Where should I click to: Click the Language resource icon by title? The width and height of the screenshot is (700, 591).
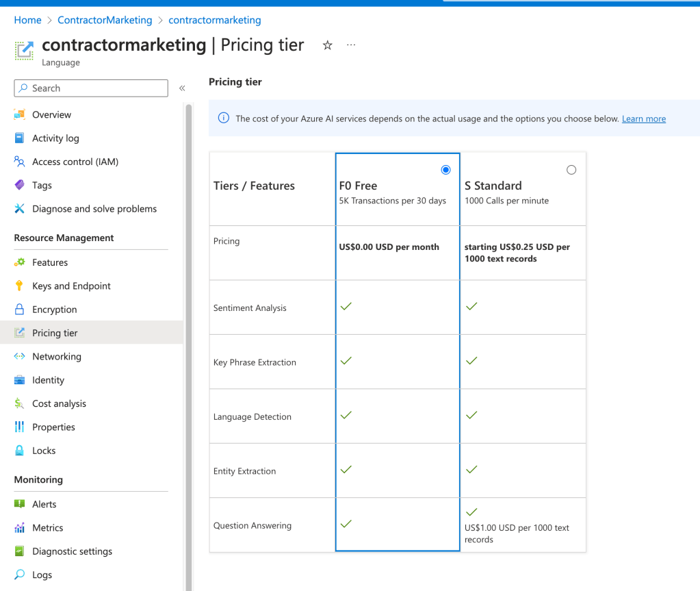[24, 51]
